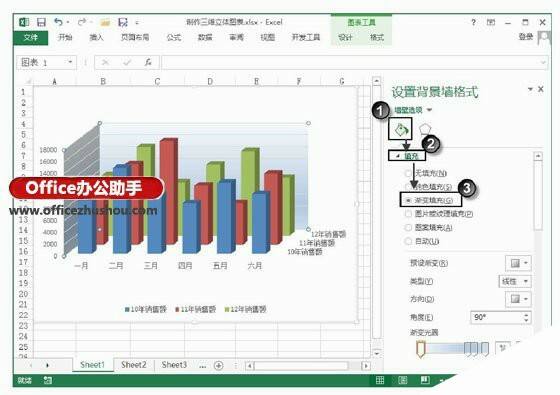Image resolution: width=560 pixels, height=395 pixels.
Task: Select column B header
Action: pos(103,81)
